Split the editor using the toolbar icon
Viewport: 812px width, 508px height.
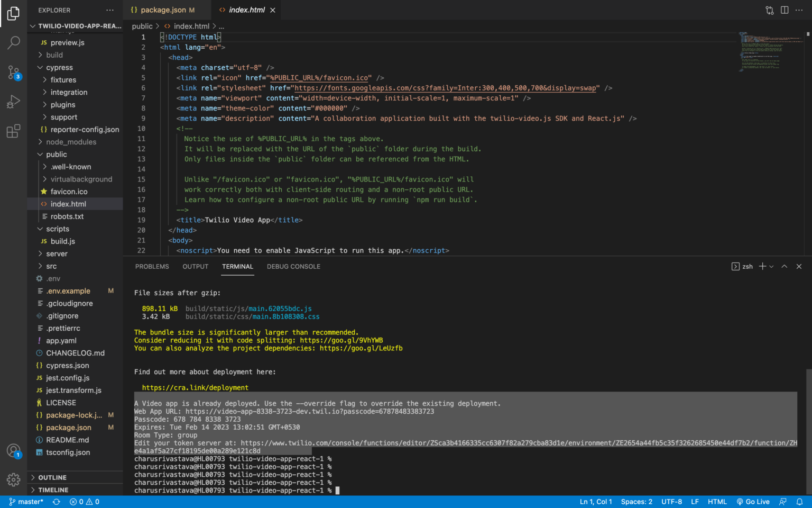pos(785,10)
